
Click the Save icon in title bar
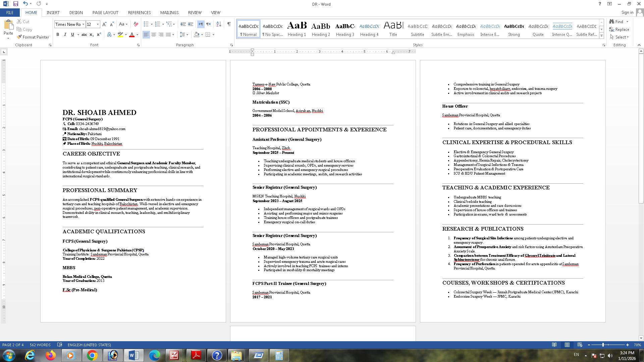(x=15, y=4)
